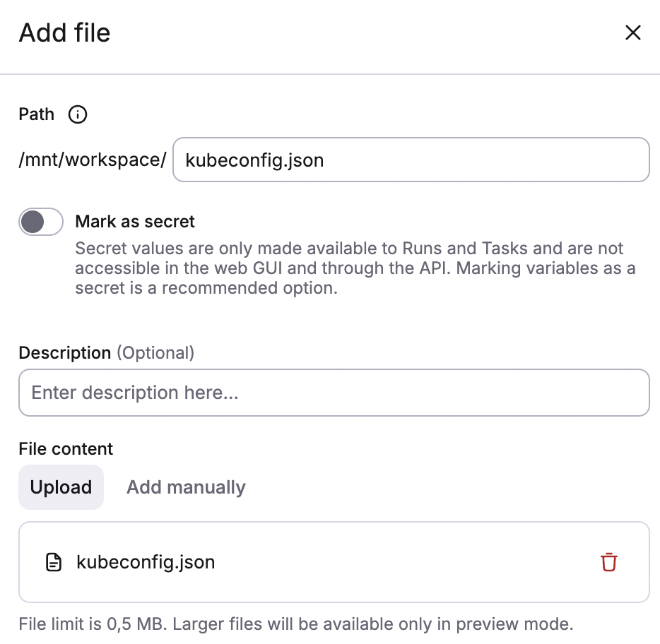Click the File content label

(65, 448)
